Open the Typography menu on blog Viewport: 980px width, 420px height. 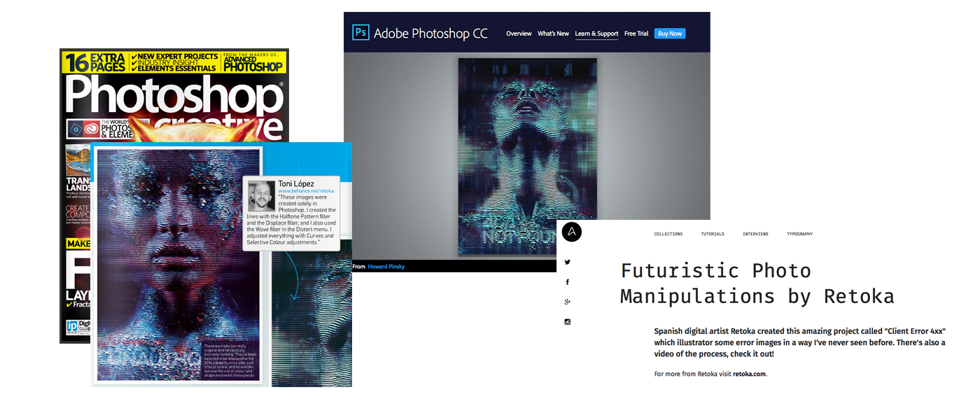click(799, 234)
